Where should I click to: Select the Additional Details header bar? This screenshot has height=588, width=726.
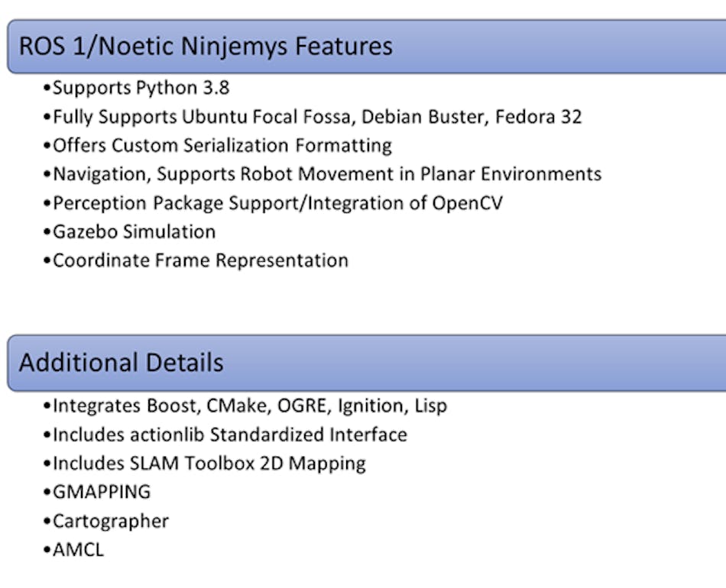tap(367, 363)
